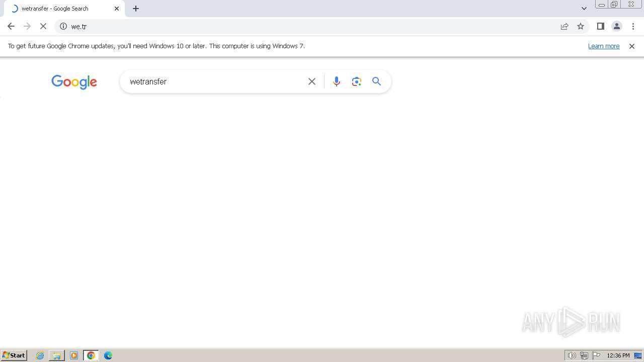
Task: Open the Chrome side panel
Action: [x=600, y=26]
